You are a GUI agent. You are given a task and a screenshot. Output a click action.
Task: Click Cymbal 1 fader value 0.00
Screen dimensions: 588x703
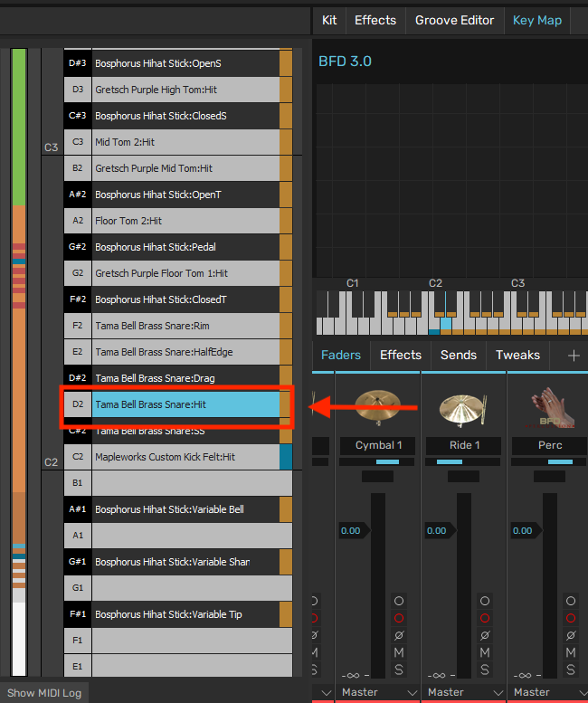tap(351, 531)
